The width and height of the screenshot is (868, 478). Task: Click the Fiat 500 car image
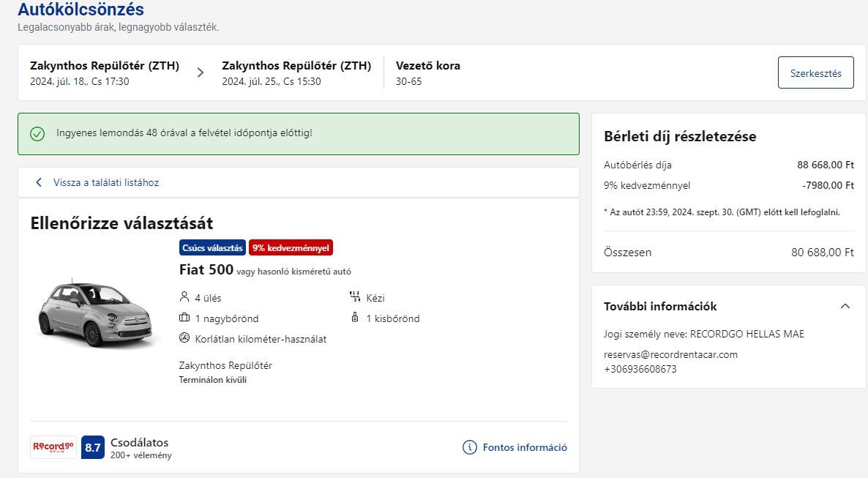click(95, 315)
